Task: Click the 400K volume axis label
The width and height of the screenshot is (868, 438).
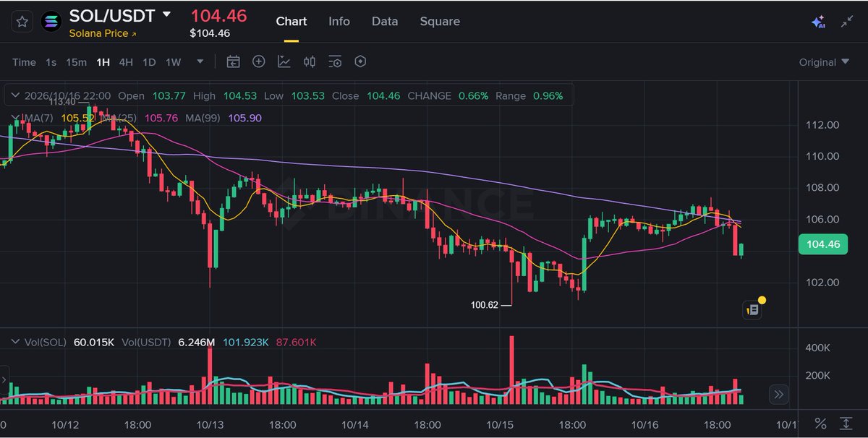Action: (819, 348)
